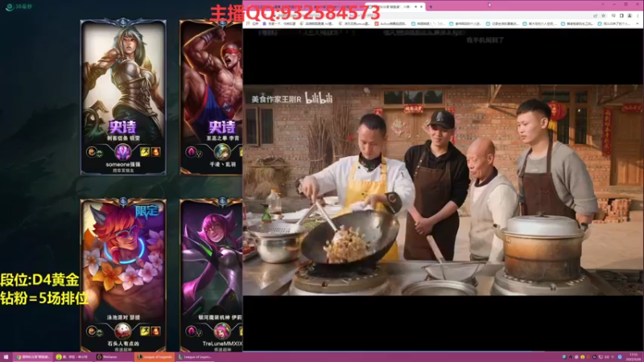Viewport: 644px width, 362px height.
Task: Open Chrome's three-dot menu
Action: pyautogui.click(x=638, y=15)
